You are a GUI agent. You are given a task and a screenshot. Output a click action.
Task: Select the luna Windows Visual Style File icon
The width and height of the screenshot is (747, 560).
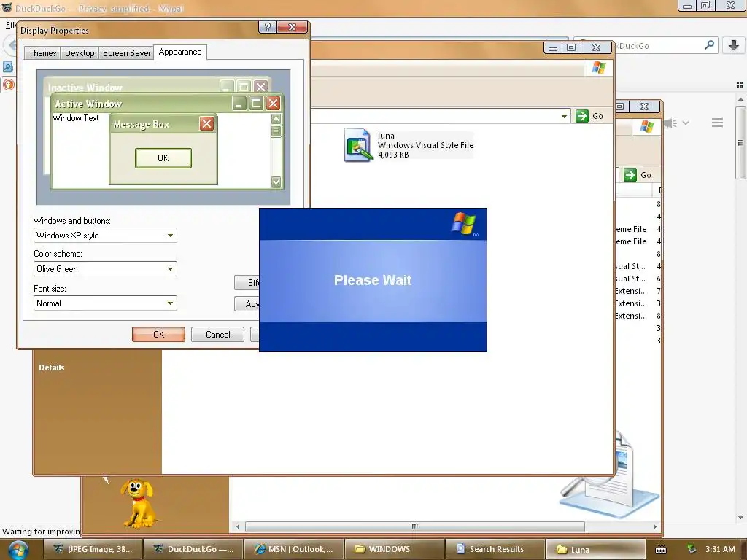click(357, 145)
